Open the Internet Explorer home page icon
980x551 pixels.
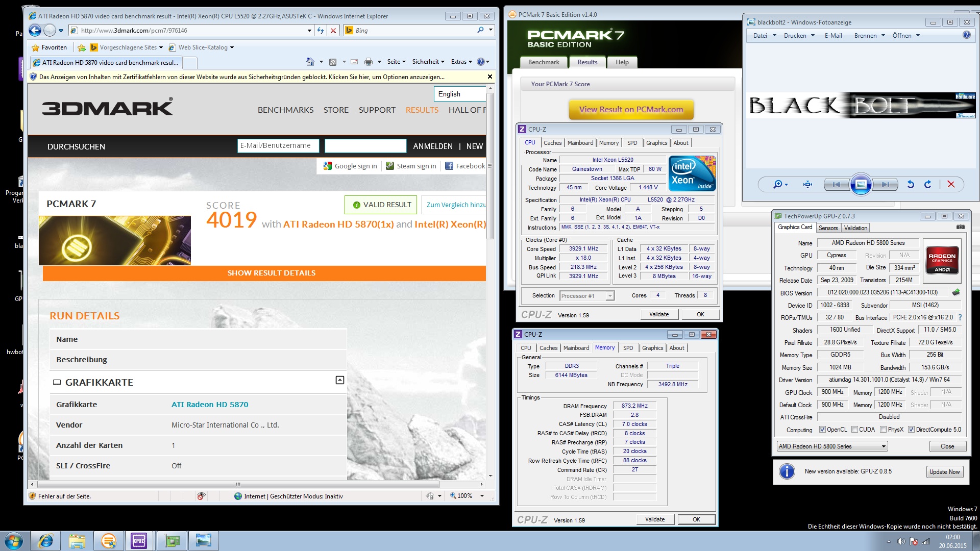pyautogui.click(x=310, y=62)
